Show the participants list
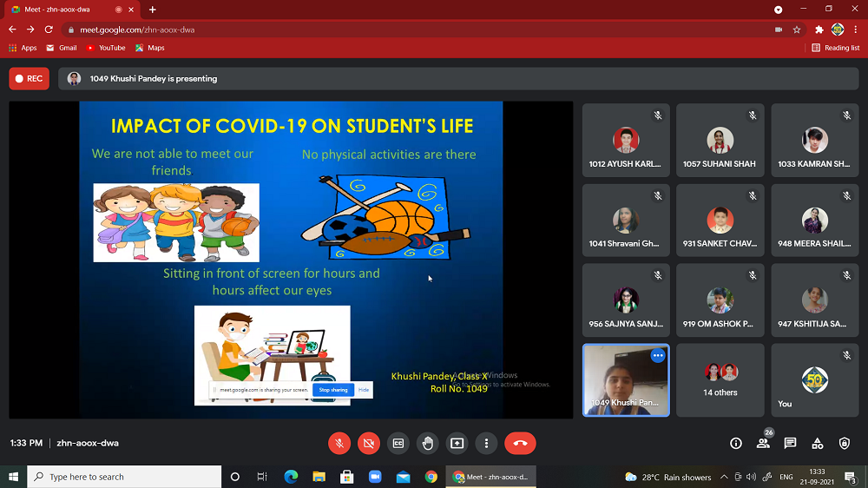The height and width of the screenshot is (488, 868). (763, 443)
